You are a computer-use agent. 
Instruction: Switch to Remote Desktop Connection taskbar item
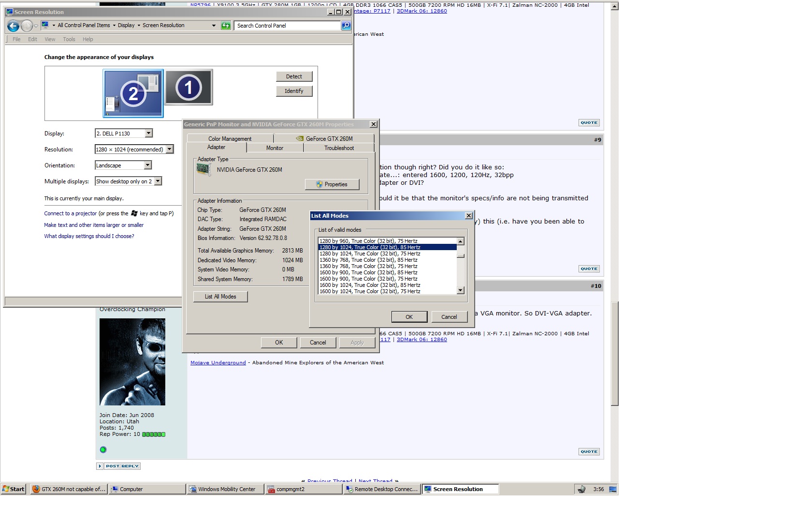pyautogui.click(x=382, y=489)
